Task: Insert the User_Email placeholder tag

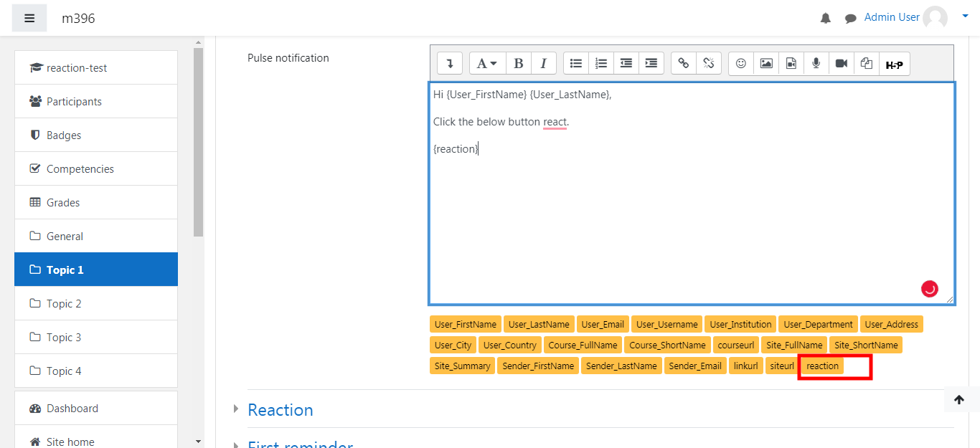Action: [x=603, y=324]
